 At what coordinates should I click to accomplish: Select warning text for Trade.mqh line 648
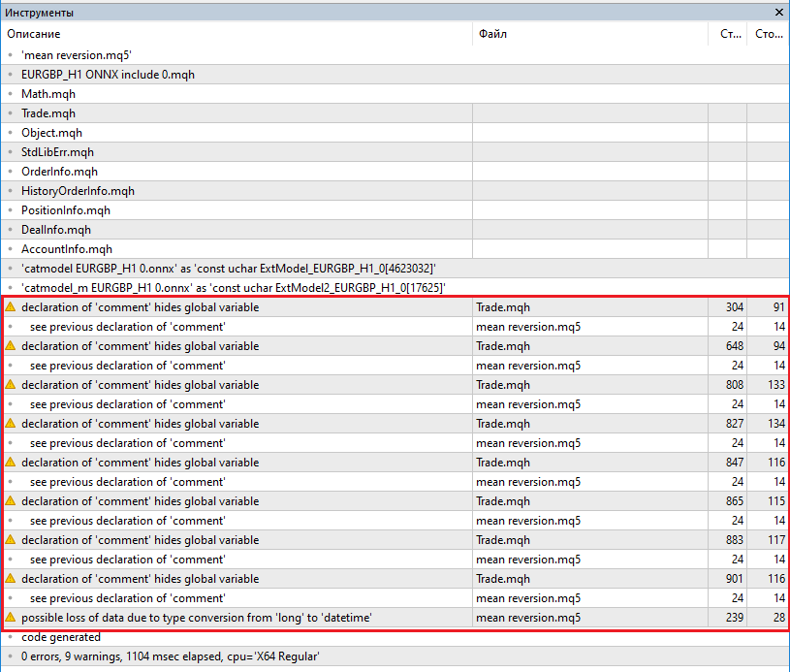pyautogui.click(x=140, y=346)
